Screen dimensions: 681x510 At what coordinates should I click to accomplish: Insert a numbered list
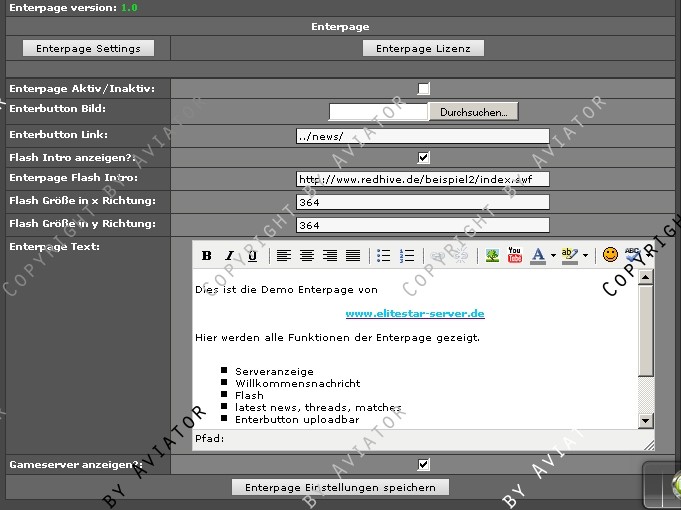coord(407,255)
